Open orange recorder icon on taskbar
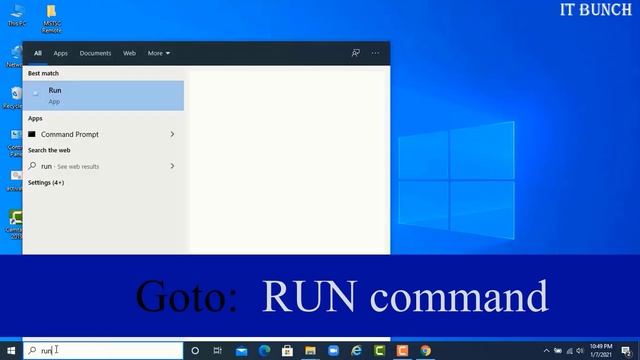Viewport: 640px width, 360px height. coord(402,351)
